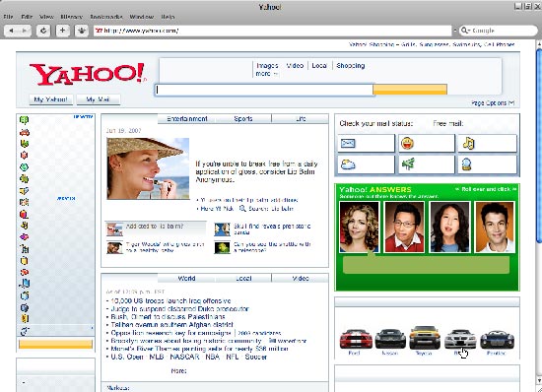Open the Window menu
Image resolution: width=542 pixels, height=392 pixels.
click(142, 17)
